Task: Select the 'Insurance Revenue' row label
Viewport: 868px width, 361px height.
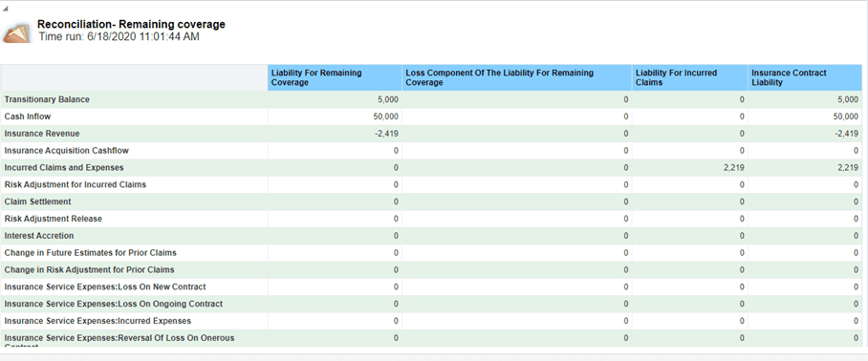Action: 42,134
